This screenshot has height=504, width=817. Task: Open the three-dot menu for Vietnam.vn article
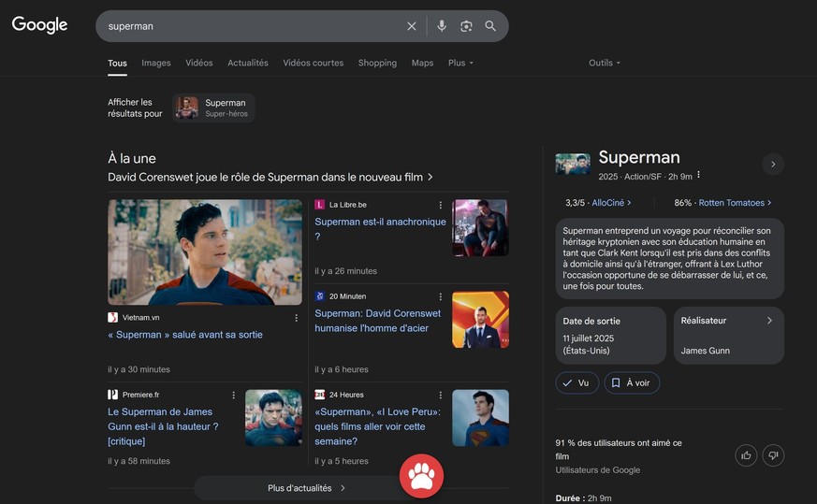(x=296, y=318)
